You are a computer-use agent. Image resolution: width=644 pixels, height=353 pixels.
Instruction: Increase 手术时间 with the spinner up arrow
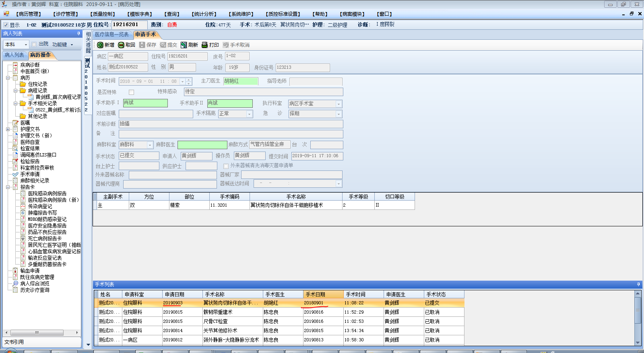[189, 80]
